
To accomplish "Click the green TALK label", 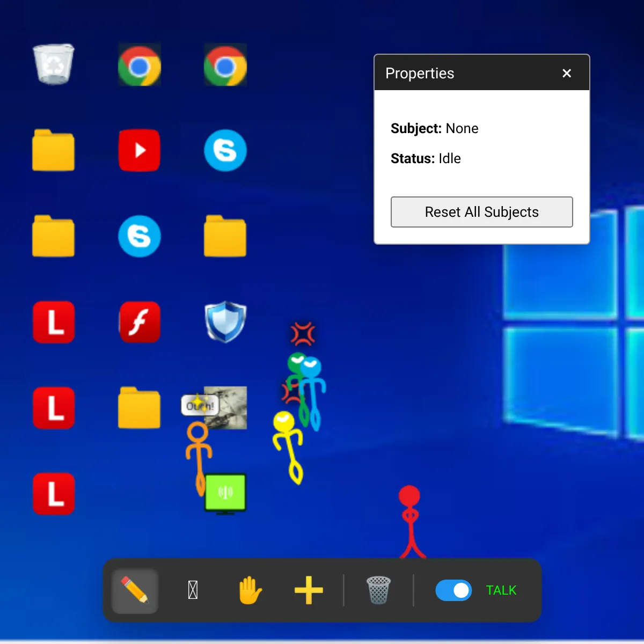I will [x=501, y=590].
